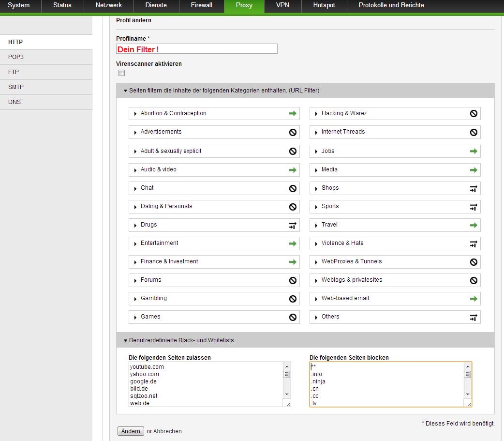
Task: Click the block icon for WebProxies & Tunnels
Action: 474,262
